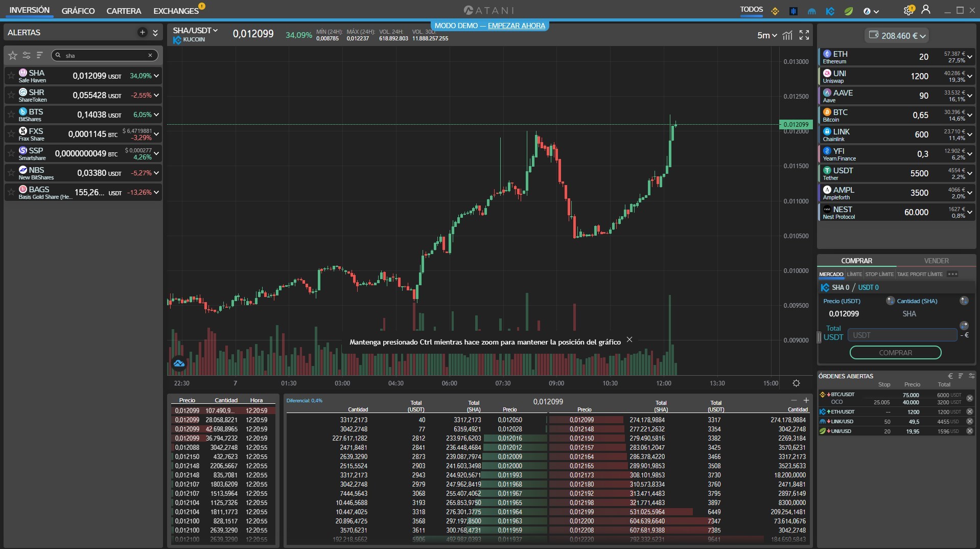The image size is (980, 549).
Task: Toggle the favorites star filter in alerts
Action: 13,55
